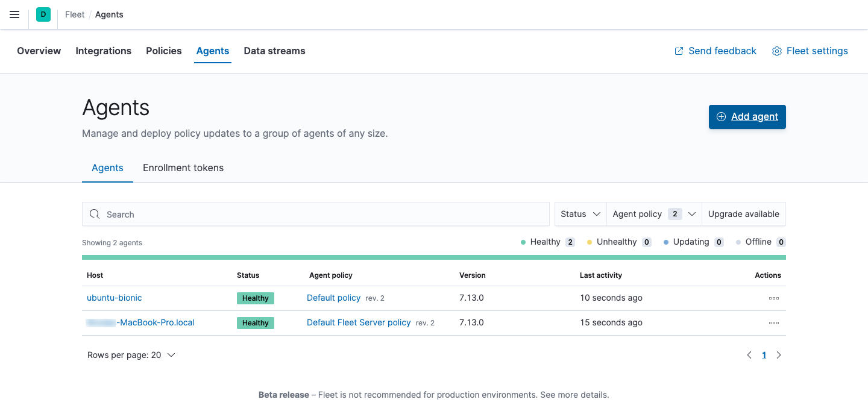Toggle the Upgrade available filter
The image size is (868, 411).
(x=743, y=214)
